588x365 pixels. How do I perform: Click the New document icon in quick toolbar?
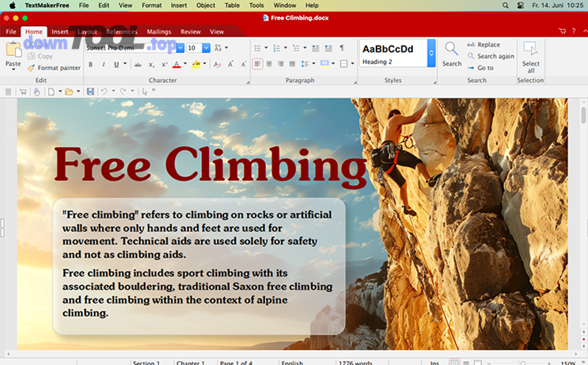coord(51,92)
